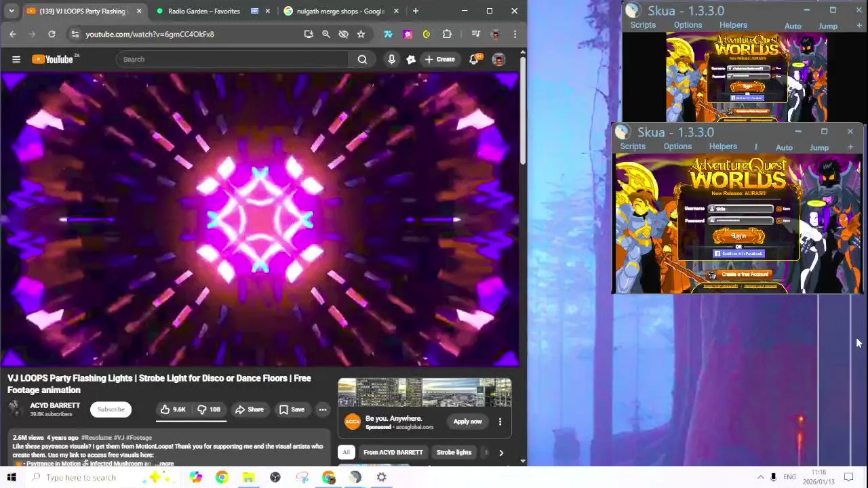Click Create a free Account in front Skua

point(739,274)
